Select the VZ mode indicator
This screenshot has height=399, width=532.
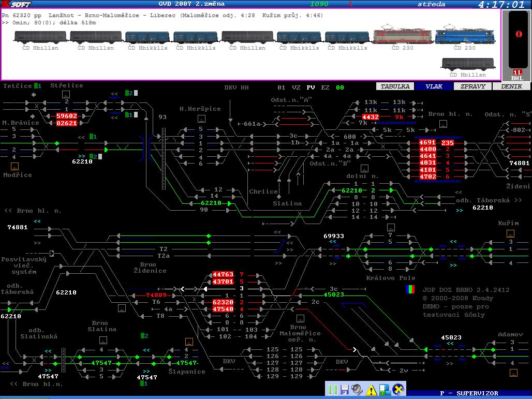click(296, 87)
